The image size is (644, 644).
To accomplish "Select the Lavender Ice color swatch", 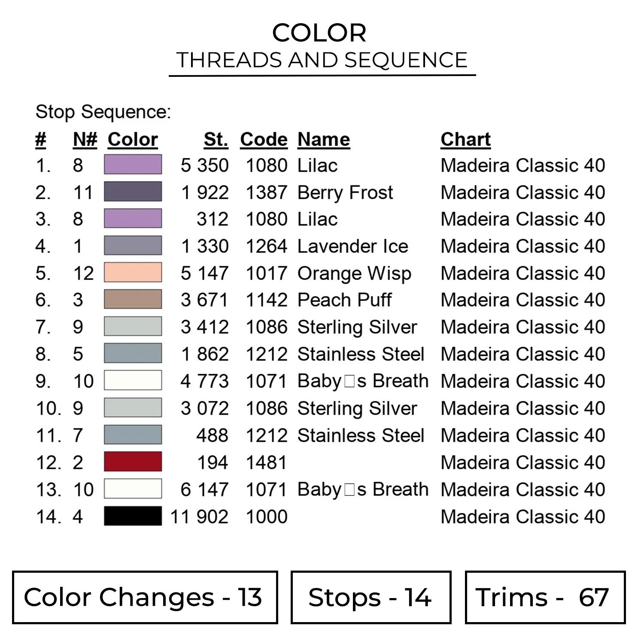I will click(133, 246).
